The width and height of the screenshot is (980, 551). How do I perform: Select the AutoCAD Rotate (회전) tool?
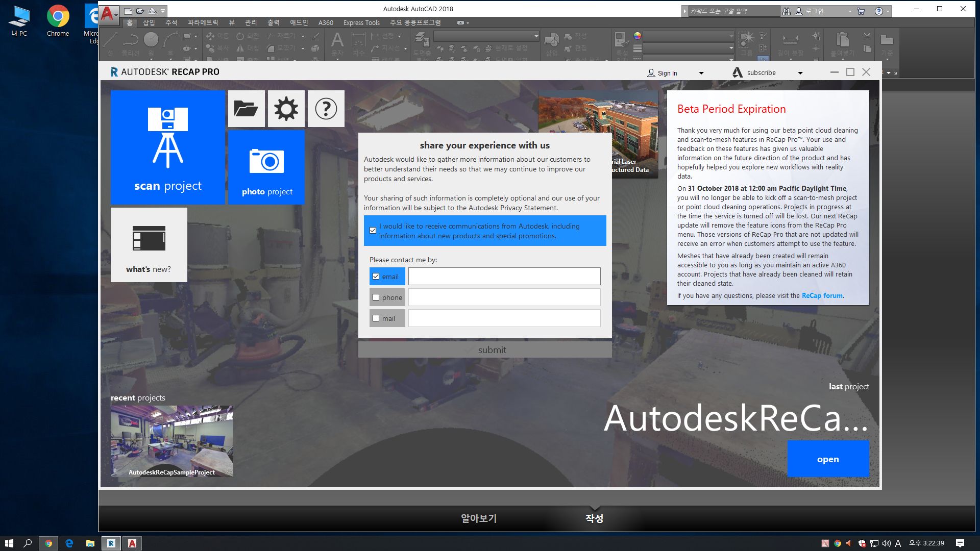[248, 36]
